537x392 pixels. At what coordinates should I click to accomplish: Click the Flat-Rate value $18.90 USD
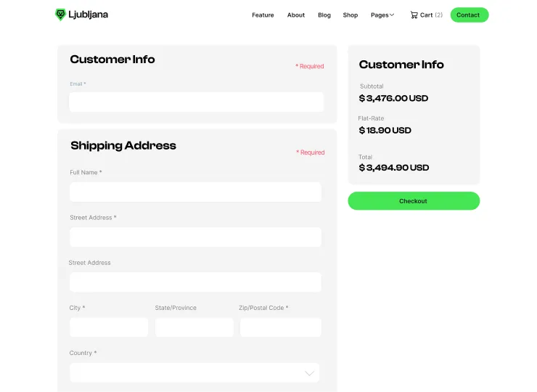(385, 130)
